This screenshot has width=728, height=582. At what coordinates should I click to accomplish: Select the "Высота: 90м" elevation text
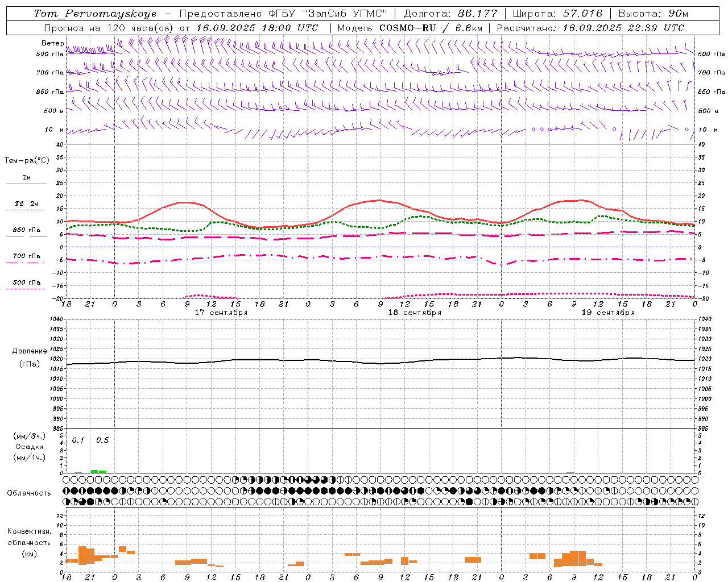click(653, 14)
